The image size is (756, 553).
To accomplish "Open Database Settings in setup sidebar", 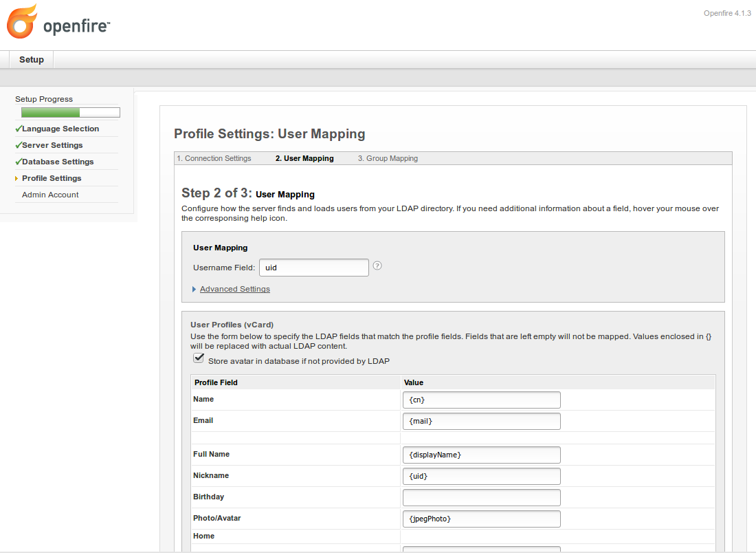I will (x=58, y=162).
